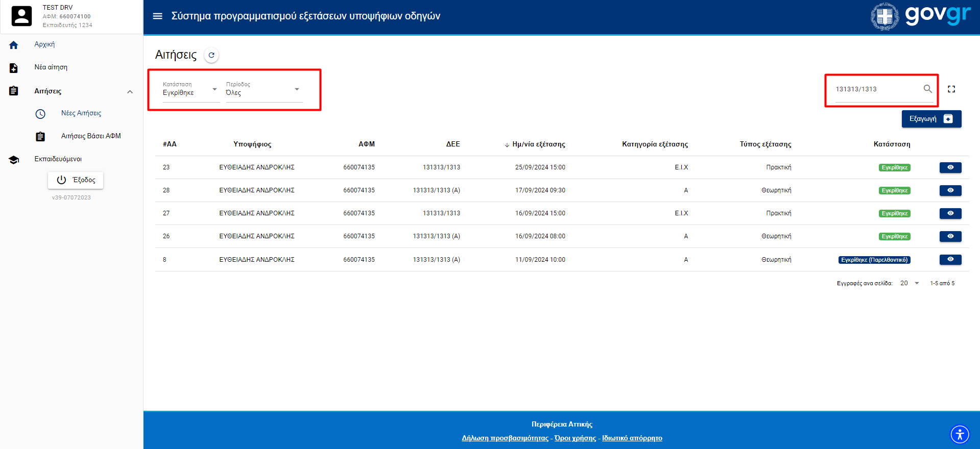Image resolution: width=980 pixels, height=449 pixels.
Task: Click the search magnifier icon
Action: pyautogui.click(x=927, y=89)
